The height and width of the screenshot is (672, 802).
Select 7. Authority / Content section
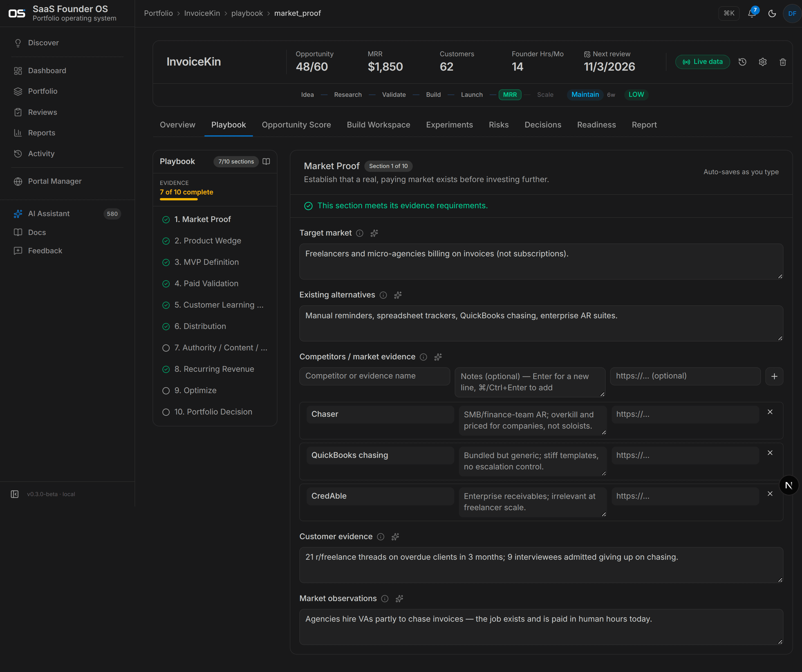click(x=215, y=348)
